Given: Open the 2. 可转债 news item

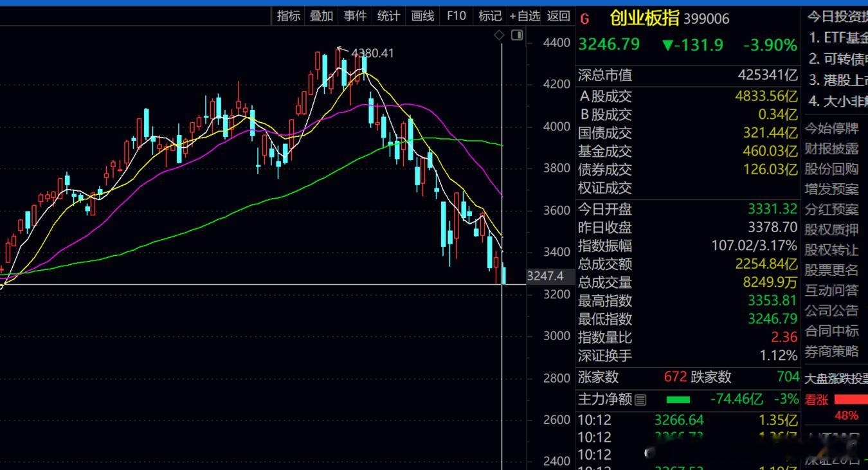Looking at the screenshot, I should pyautogui.click(x=838, y=59).
